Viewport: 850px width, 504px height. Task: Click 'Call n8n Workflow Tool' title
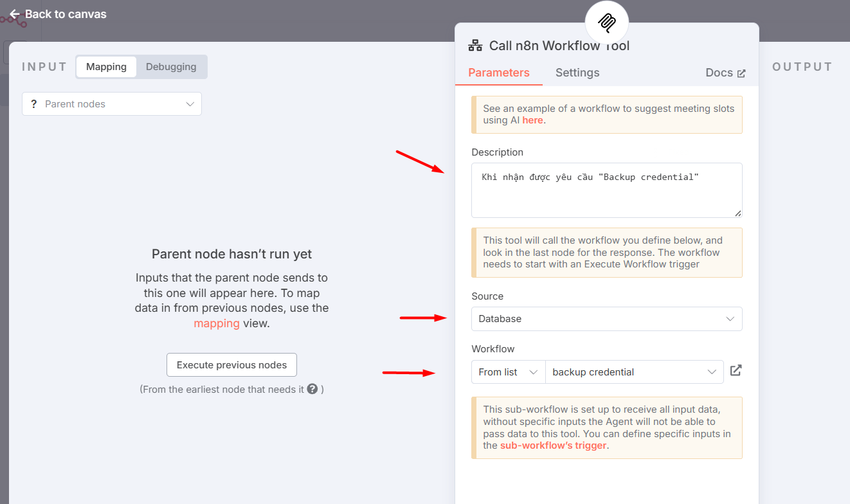click(559, 46)
